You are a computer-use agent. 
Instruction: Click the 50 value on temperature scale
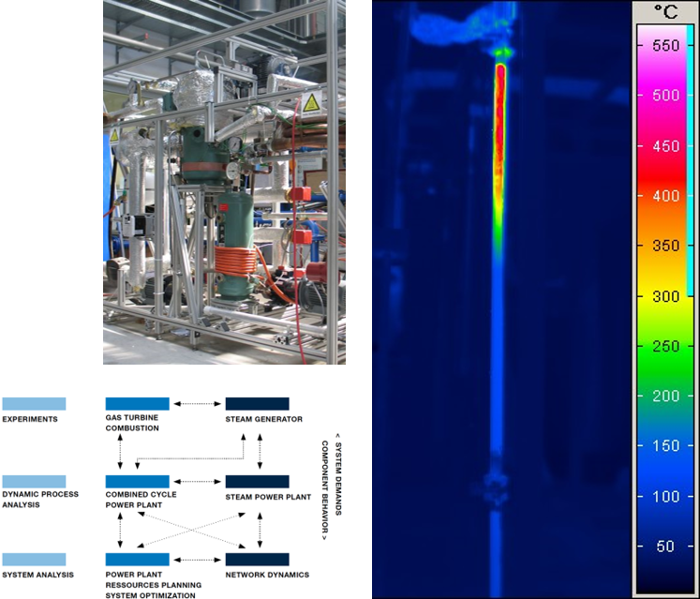click(x=664, y=546)
